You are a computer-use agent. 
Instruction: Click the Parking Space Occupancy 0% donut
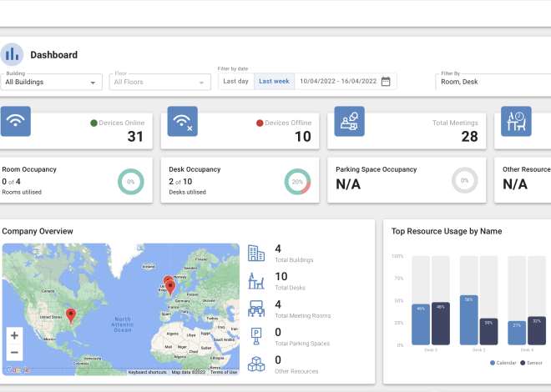464,180
